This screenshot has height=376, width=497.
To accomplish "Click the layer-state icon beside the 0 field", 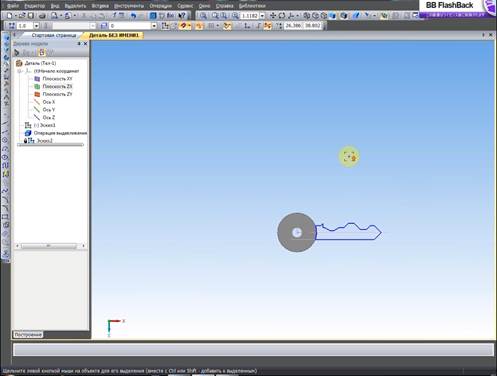I will [104, 26].
